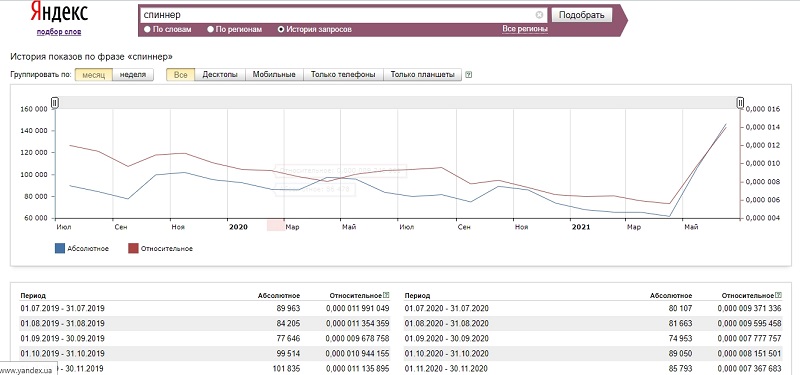Click the left chart range slider handle

click(x=55, y=103)
